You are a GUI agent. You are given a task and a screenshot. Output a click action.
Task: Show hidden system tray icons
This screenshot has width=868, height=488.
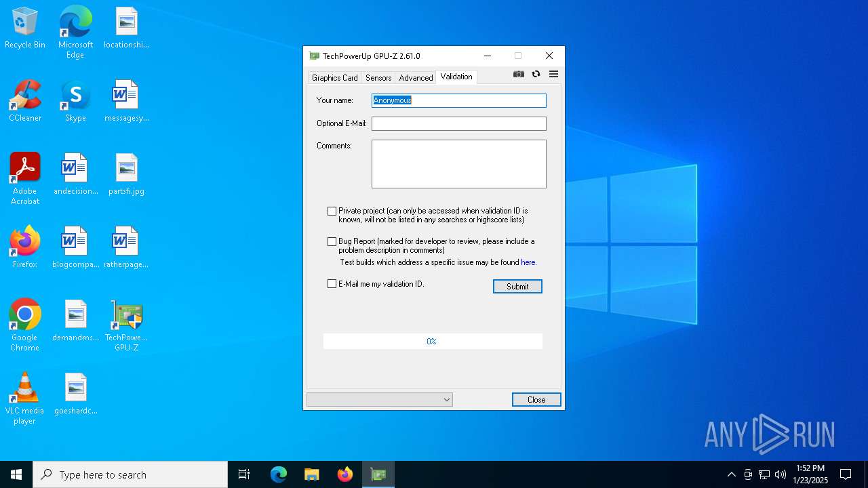pos(731,474)
